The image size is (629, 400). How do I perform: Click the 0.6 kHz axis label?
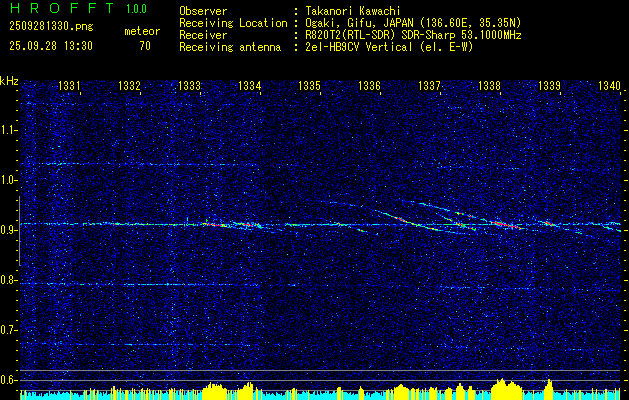(7, 380)
